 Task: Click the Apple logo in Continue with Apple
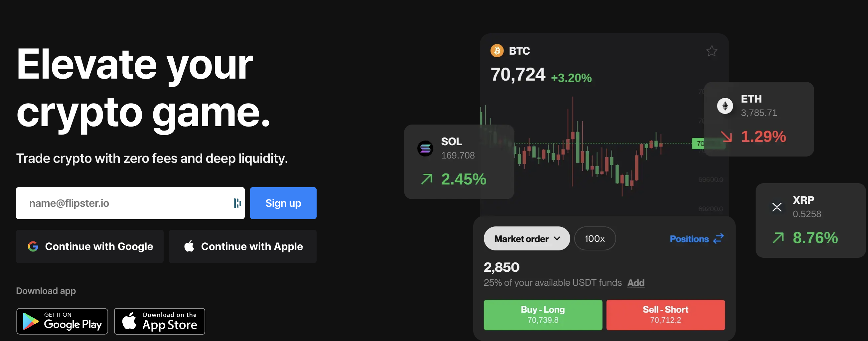(x=189, y=246)
